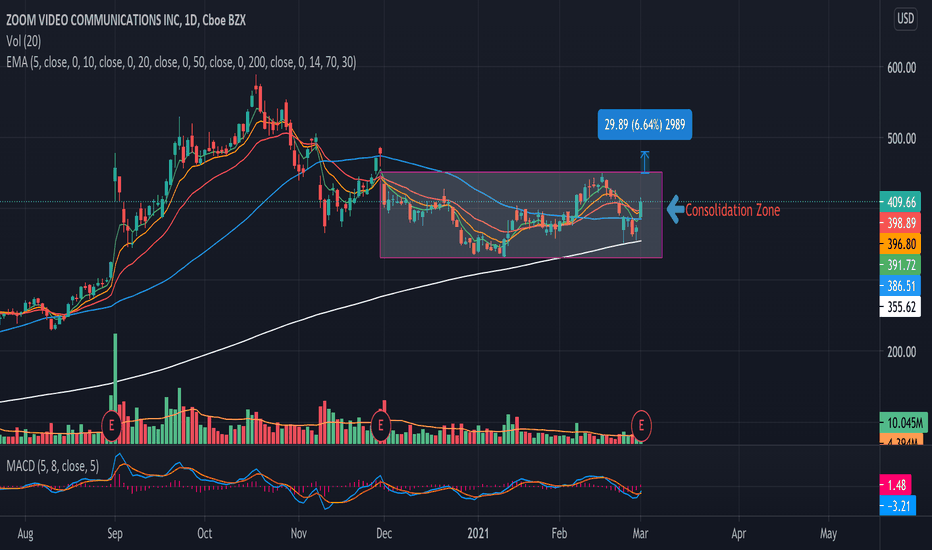Click the 200.00 price axis label
The image size is (932, 550).
click(901, 352)
